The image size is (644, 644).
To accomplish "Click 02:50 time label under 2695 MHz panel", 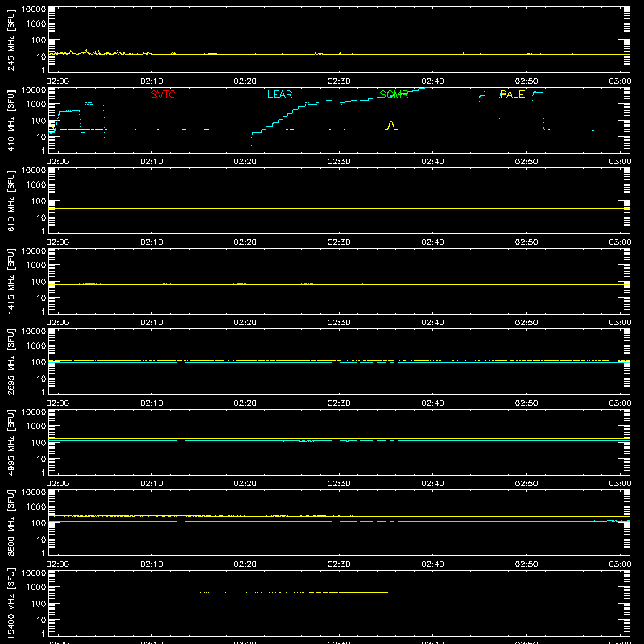I will 526,403.
